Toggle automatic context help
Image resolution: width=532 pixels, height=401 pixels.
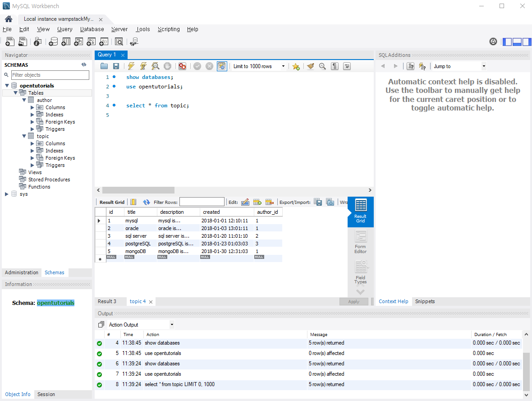[422, 66]
